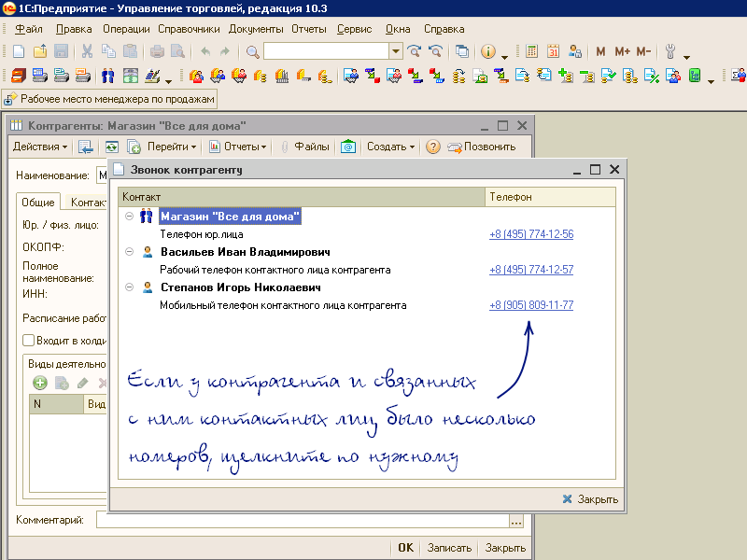The image size is (747, 560).
Task: Click the Позвонить button
Action: pyautogui.click(x=482, y=147)
